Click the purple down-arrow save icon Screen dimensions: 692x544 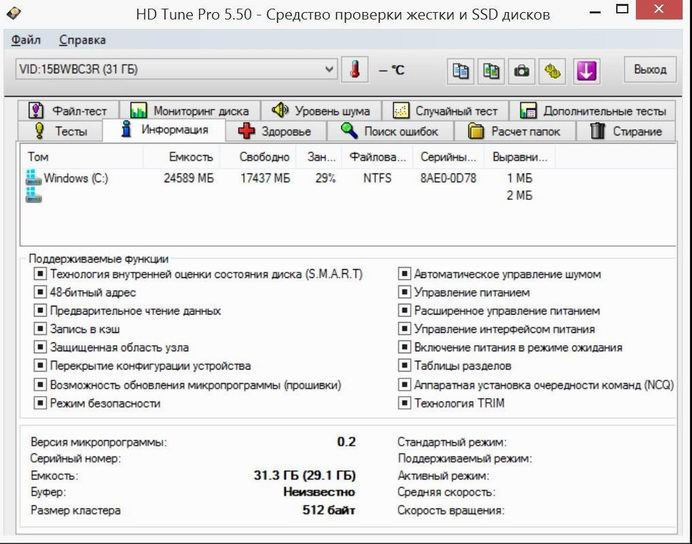click(x=586, y=70)
